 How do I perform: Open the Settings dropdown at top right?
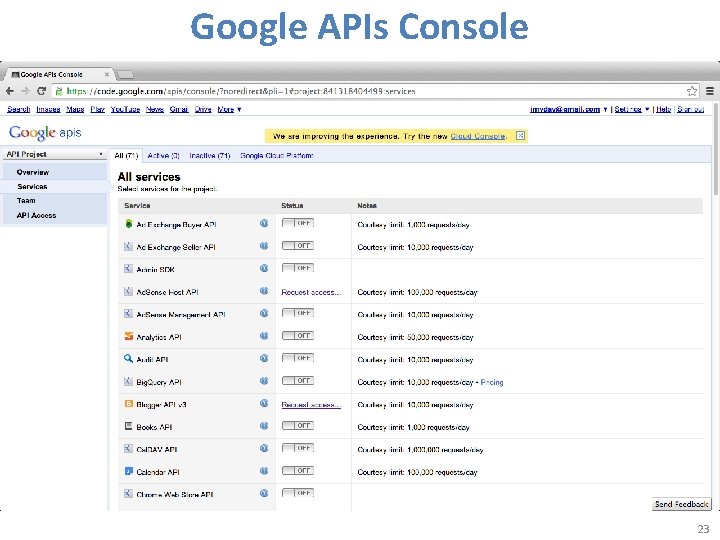[631, 109]
